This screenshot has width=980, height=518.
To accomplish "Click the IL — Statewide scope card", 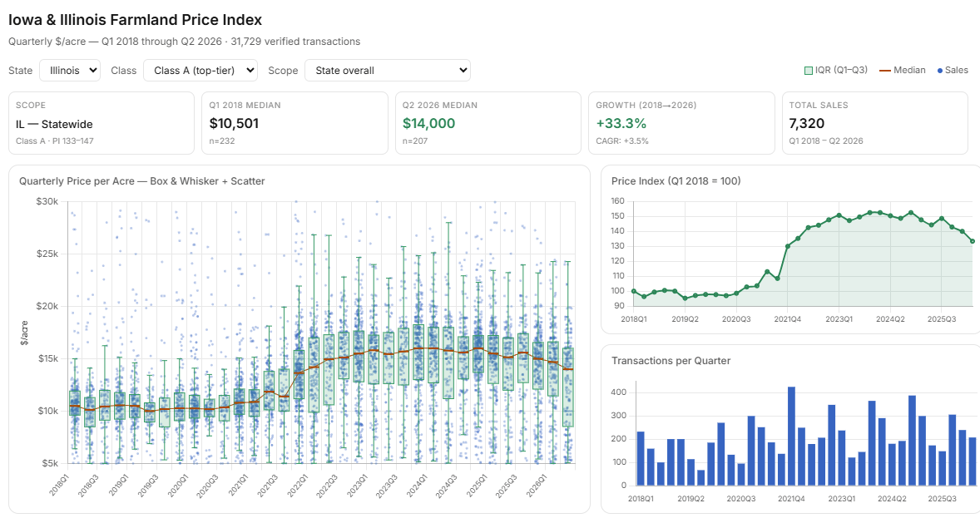I will click(x=101, y=123).
